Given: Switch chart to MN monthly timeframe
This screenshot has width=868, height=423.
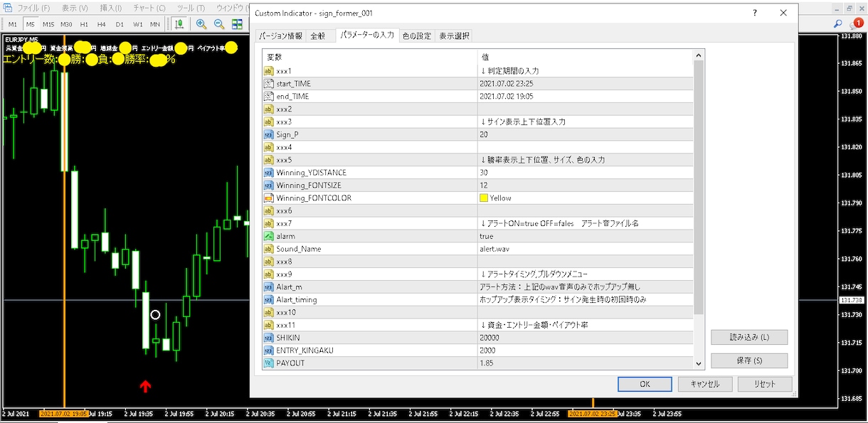Looking at the screenshot, I should point(155,24).
